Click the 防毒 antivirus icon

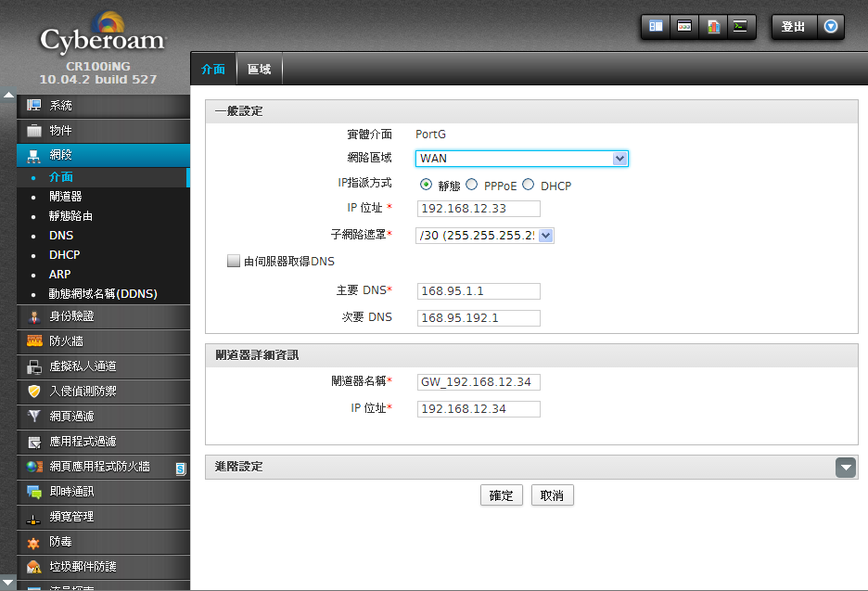coord(33,543)
